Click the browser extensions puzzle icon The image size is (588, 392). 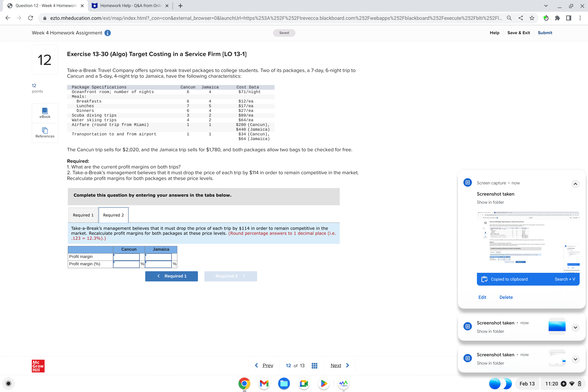557,18
